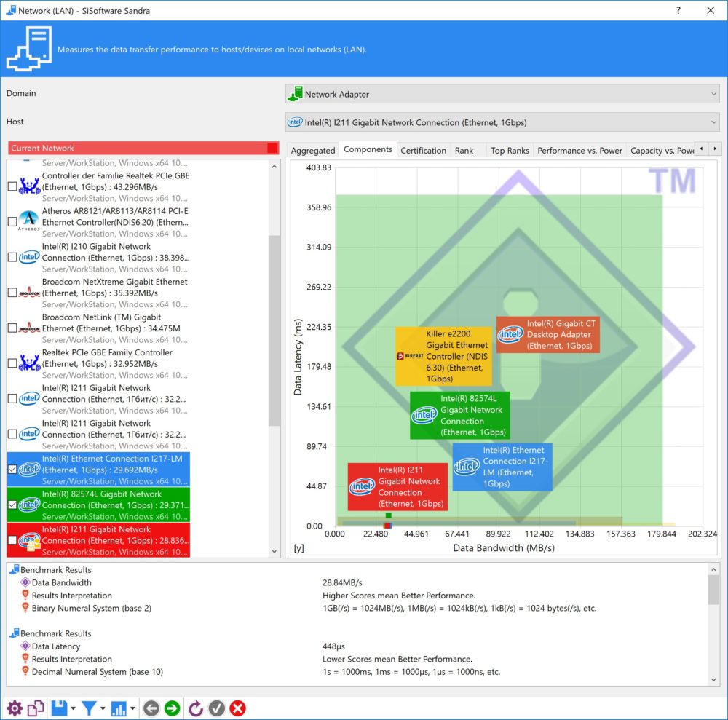This screenshot has width=728, height=720.
Task: Click the Current Network red color swatch
Action: [272, 148]
